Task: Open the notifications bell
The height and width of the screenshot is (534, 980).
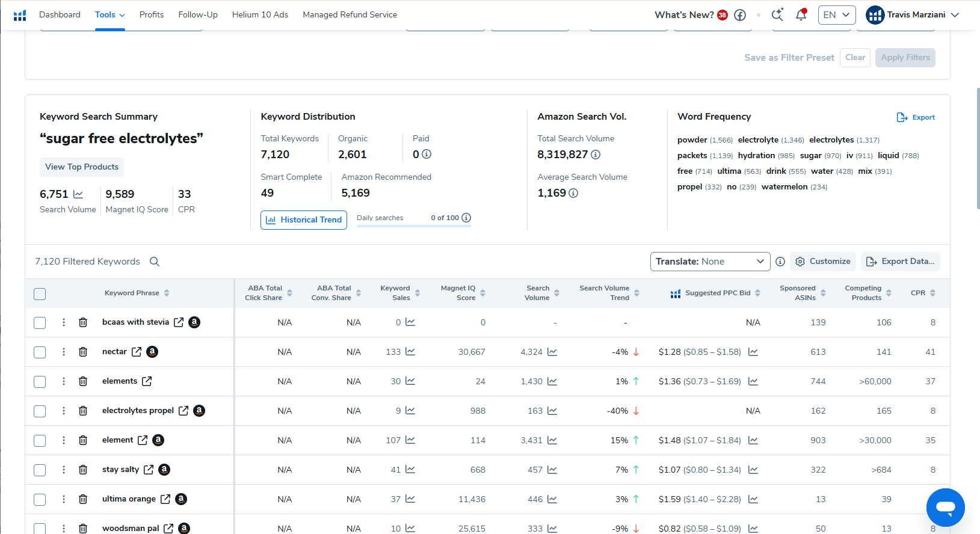Action: tap(801, 14)
